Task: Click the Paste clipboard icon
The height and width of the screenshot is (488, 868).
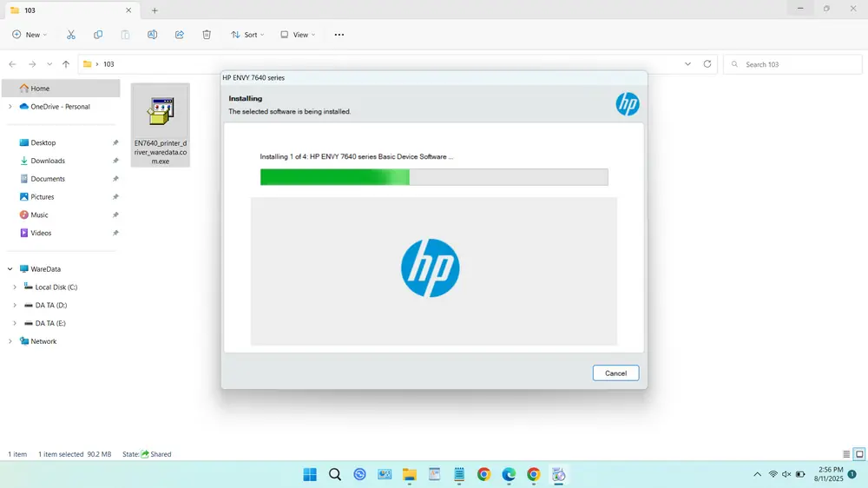Action: pyautogui.click(x=125, y=35)
